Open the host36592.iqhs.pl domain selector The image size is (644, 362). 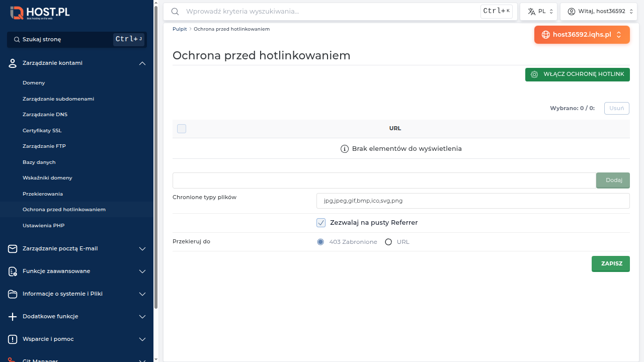coord(582,35)
